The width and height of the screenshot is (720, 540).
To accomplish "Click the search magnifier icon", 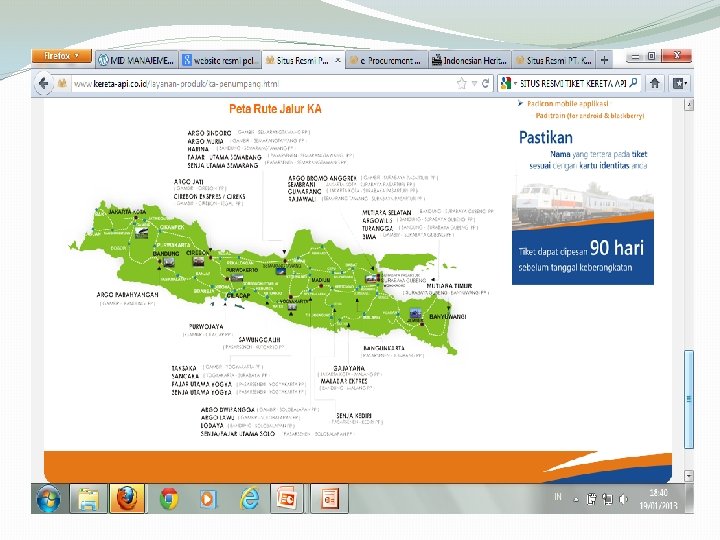I will tap(633, 83).
